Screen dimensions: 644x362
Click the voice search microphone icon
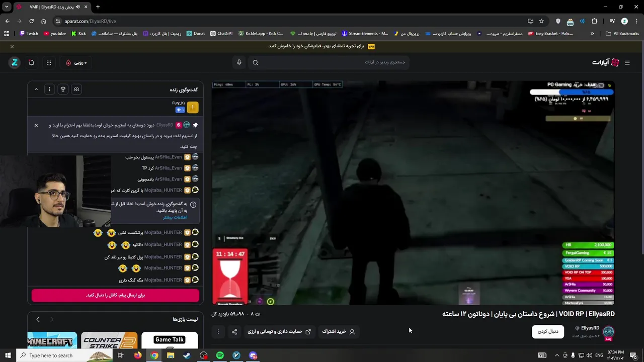(x=239, y=62)
